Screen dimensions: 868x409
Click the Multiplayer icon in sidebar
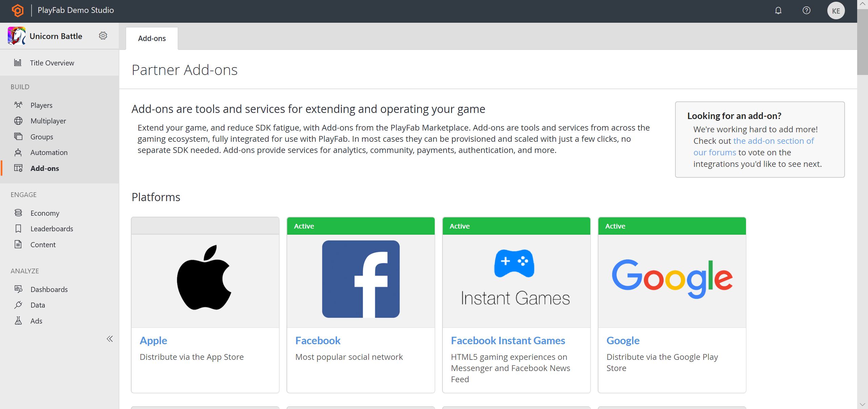pyautogui.click(x=18, y=121)
